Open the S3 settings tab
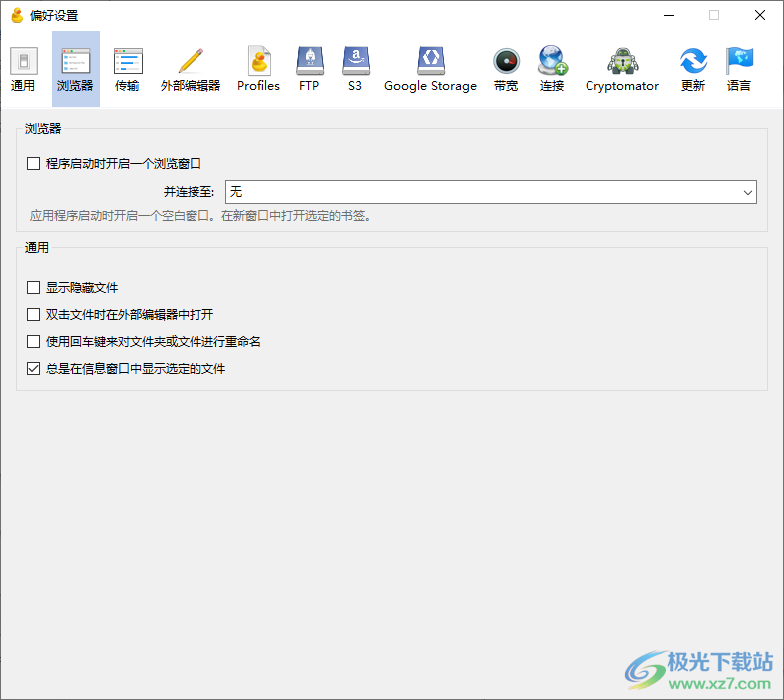 [x=355, y=69]
